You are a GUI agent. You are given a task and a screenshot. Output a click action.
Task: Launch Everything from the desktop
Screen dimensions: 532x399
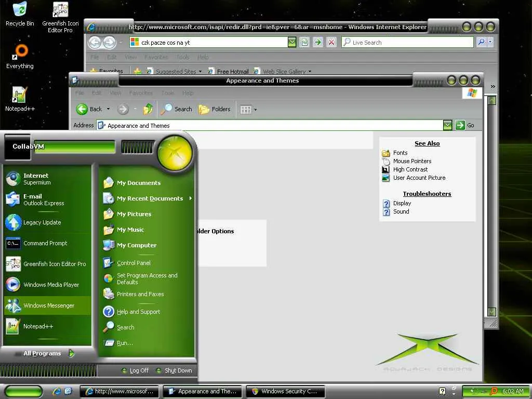pyautogui.click(x=20, y=57)
